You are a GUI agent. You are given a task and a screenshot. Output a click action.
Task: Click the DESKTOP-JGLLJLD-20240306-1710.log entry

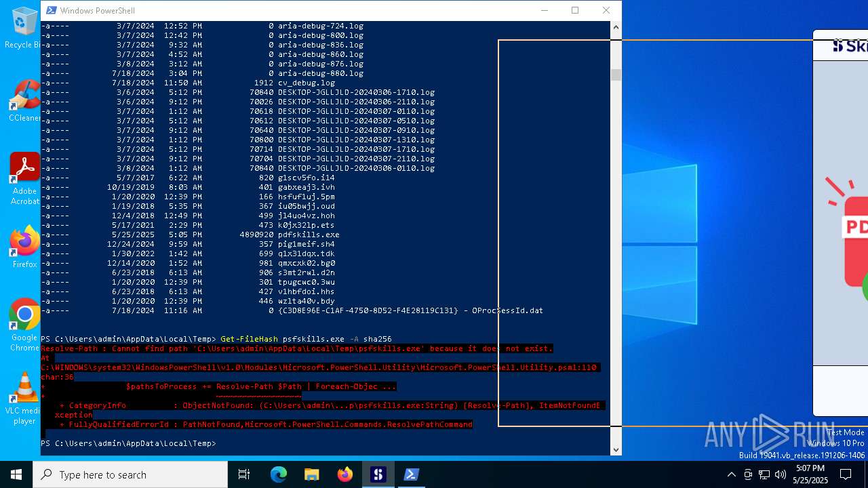(356, 92)
